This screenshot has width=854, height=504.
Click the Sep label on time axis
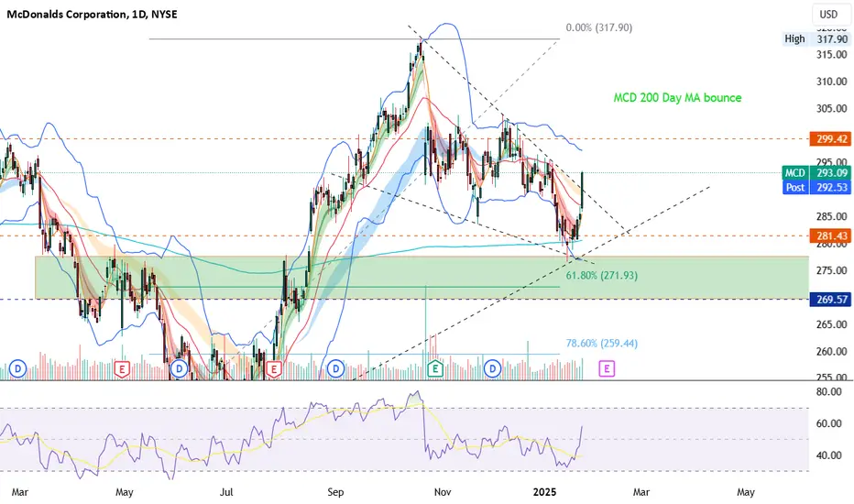click(335, 492)
